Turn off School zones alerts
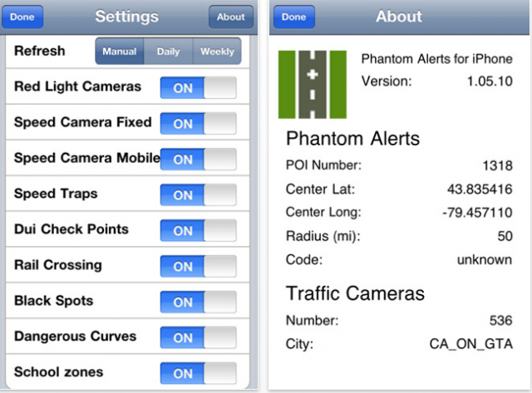The height and width of the screenshot is (393, 532). 198,373
